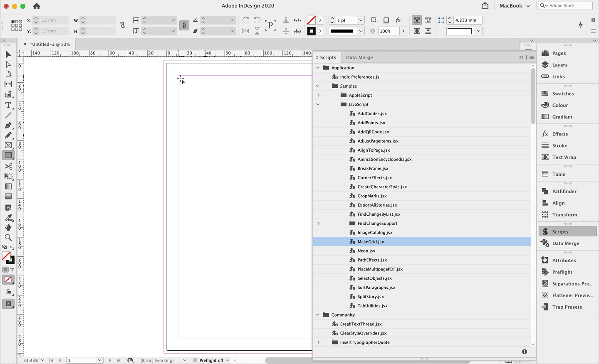Viewport: 599px width, 364px height.
Task: Expand the FindChangeSupport folder
Action: coord(319,223)
